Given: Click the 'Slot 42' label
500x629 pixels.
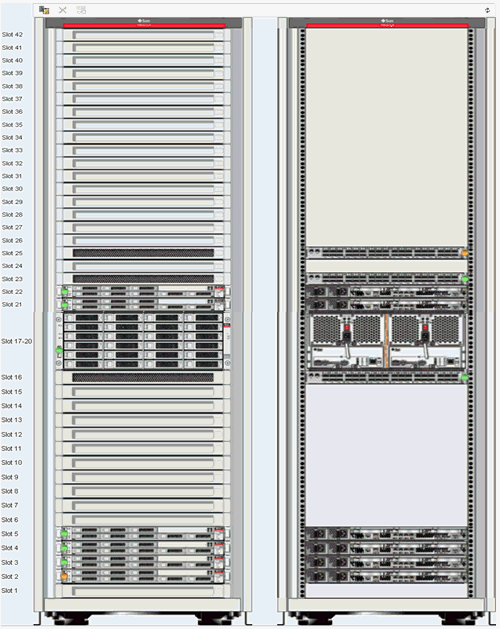Looking at the screenshot, I should (x=12, y=35).
